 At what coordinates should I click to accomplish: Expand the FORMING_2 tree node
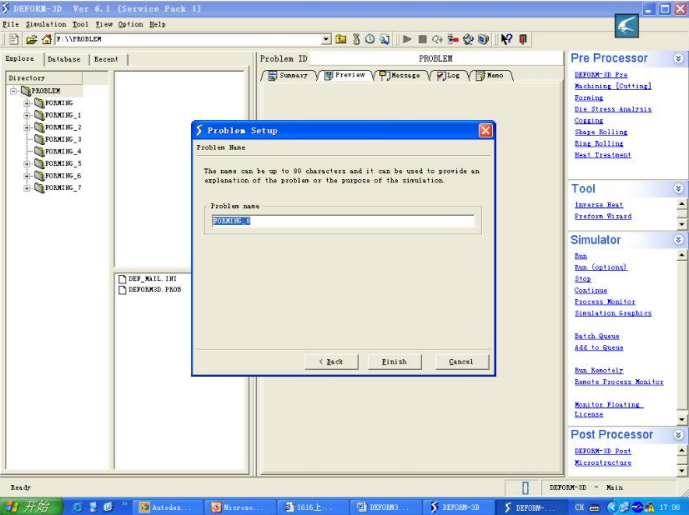[27, 127]
